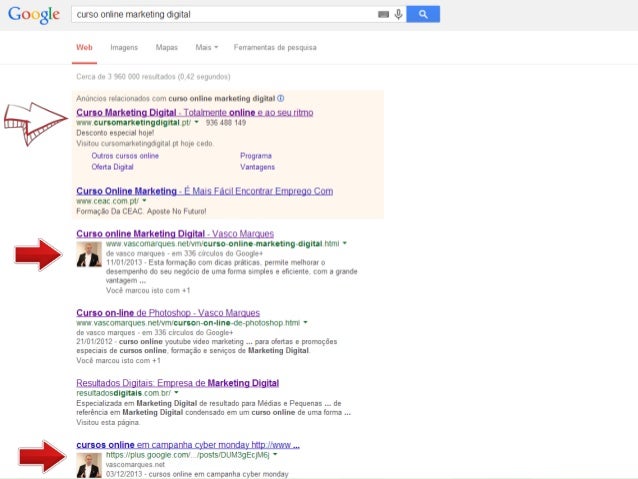Expand the Mais dropdown menu
The width and height of the screenshot is (638, 479).
[207, 47]
